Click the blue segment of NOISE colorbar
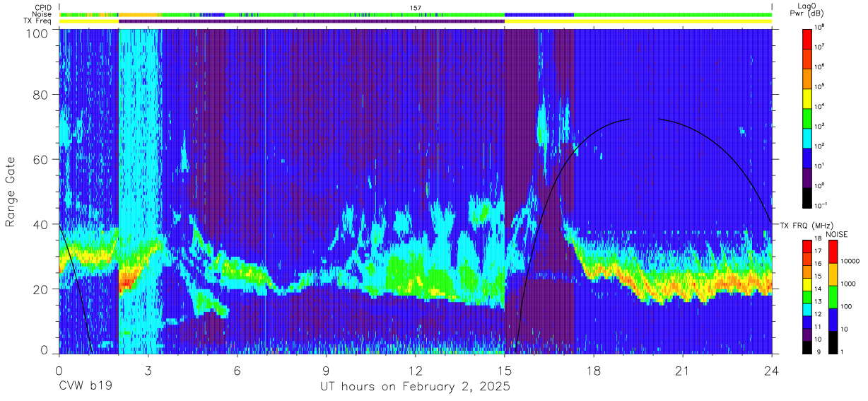The image size is (868, 401). 833,320
